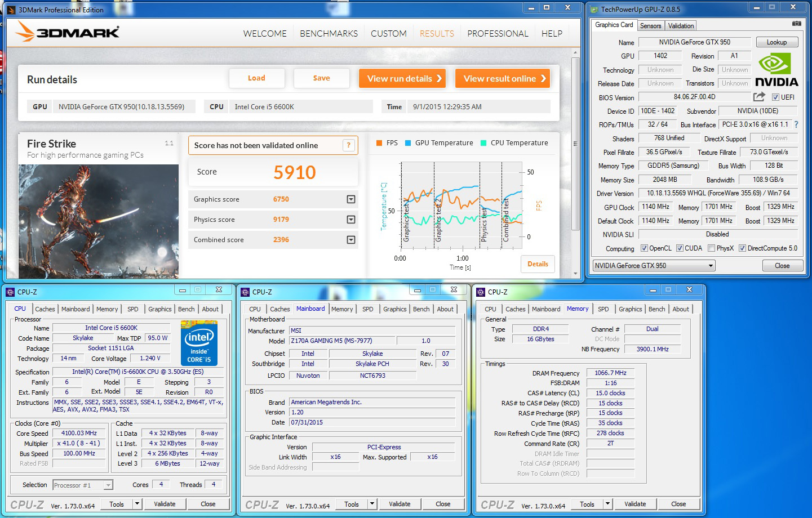812x518 pixels.
Task: Open the SPD tab in the CPU-Z Memory window
Action: [x=603, y=309]
